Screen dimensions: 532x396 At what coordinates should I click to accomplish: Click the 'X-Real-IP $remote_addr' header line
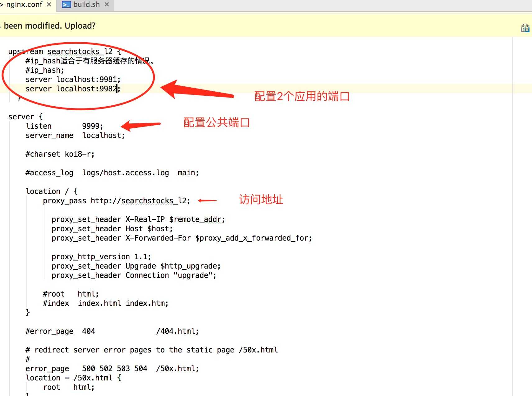coord(138,219)
